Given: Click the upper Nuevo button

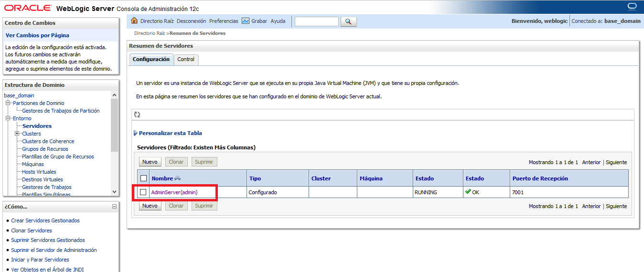Looking at the screenshot, I should 150,162.
